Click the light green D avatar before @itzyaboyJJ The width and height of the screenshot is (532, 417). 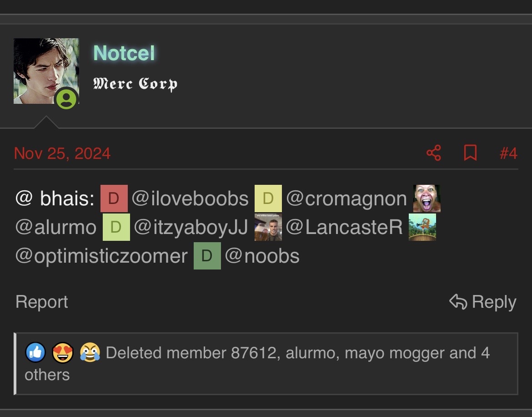pyautogui.click(x=116, y=227)
